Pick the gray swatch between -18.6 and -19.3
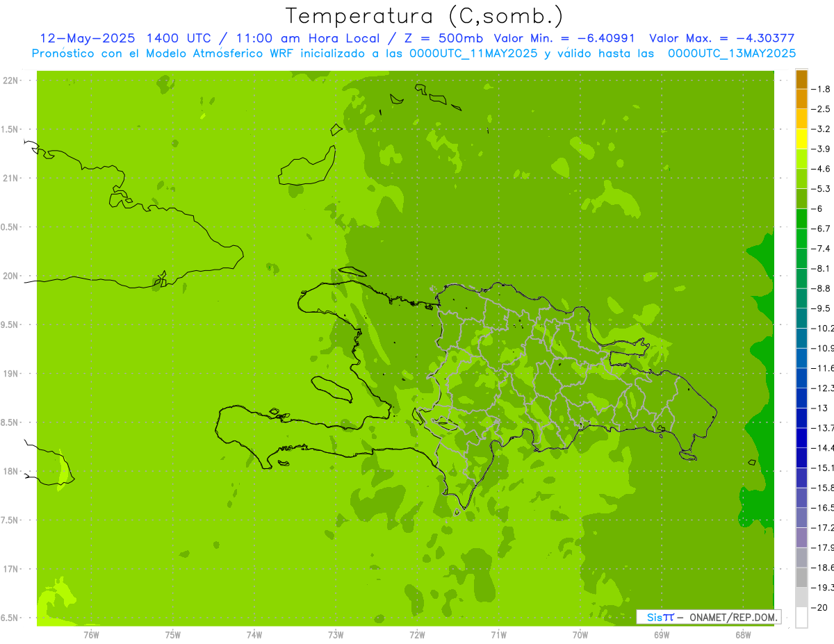This screenshot has height=644, width=834. pos(801,577)
